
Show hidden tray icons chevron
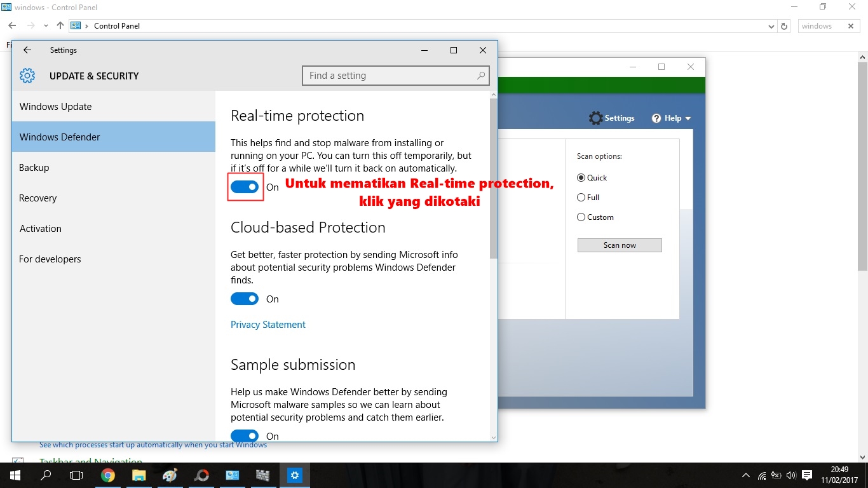[x=746, y=475]
